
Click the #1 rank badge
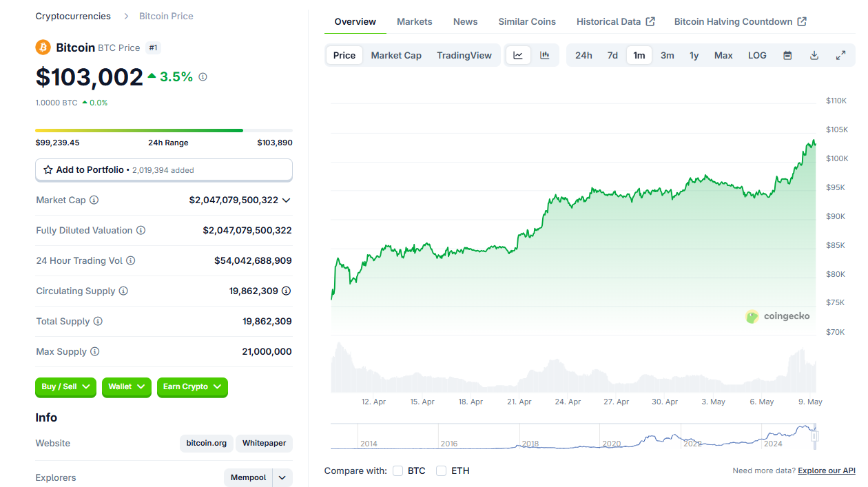[x=154, y=48]
